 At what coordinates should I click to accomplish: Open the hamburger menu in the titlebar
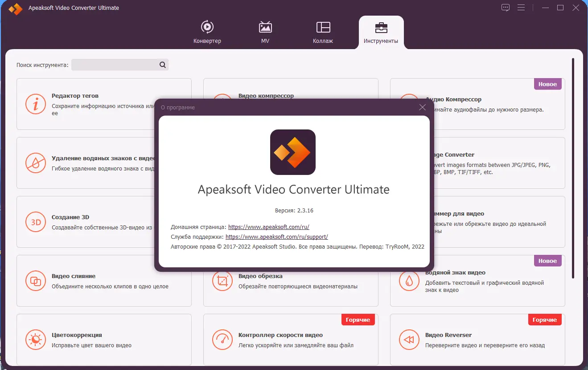[x=521, y=7]
